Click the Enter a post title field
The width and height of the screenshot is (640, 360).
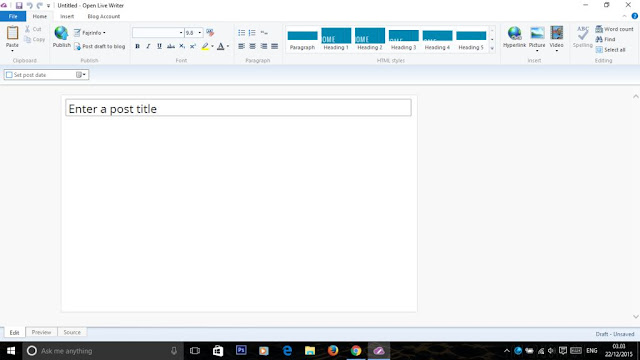tap(238, 108)
